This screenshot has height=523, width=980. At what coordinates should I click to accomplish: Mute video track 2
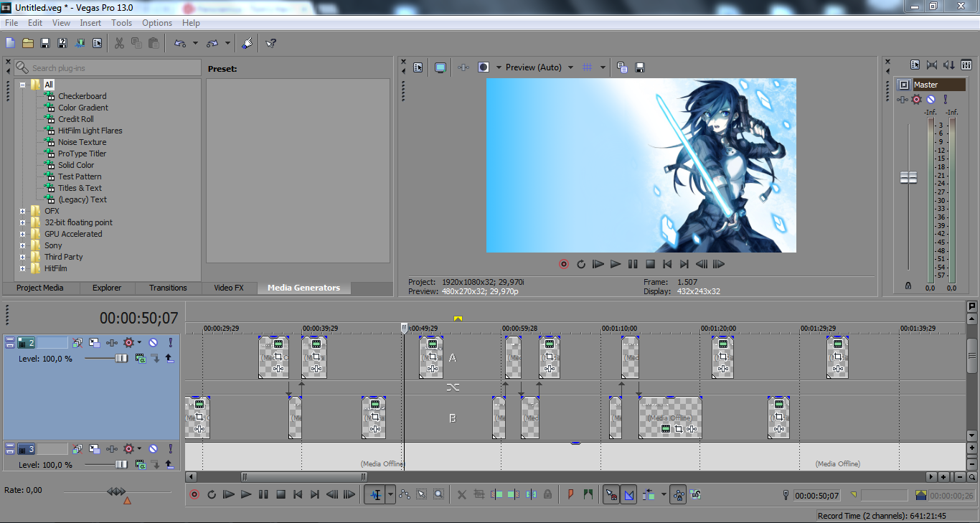coord(153,343)
